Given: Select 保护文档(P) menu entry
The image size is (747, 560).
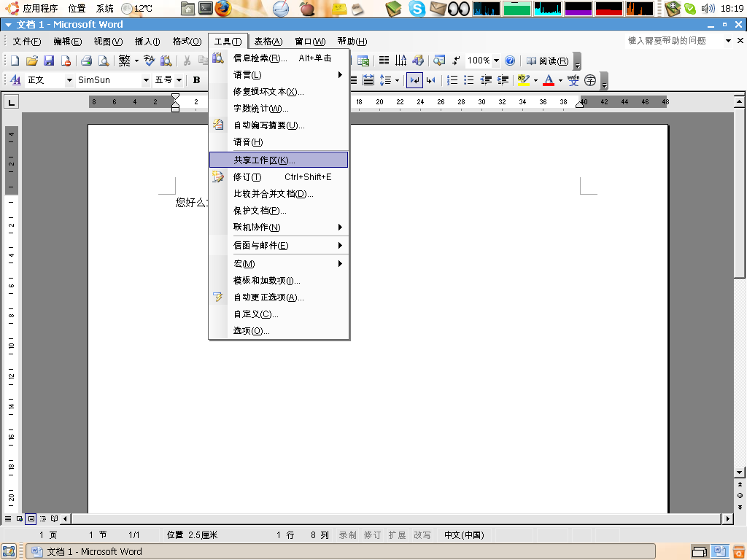Looking at the screenshot, I should click(x=279, y=211).
